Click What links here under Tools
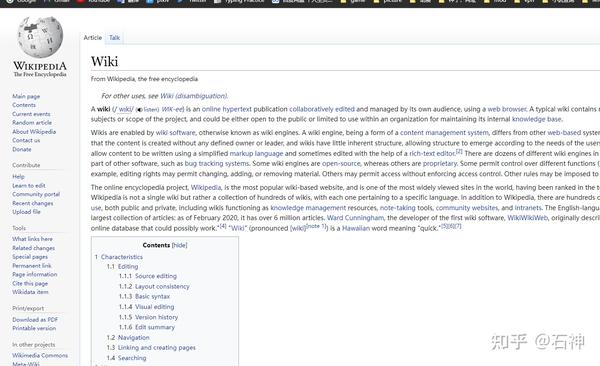The width and height of the screenshot is (600, 366). [x=32, y=239]
